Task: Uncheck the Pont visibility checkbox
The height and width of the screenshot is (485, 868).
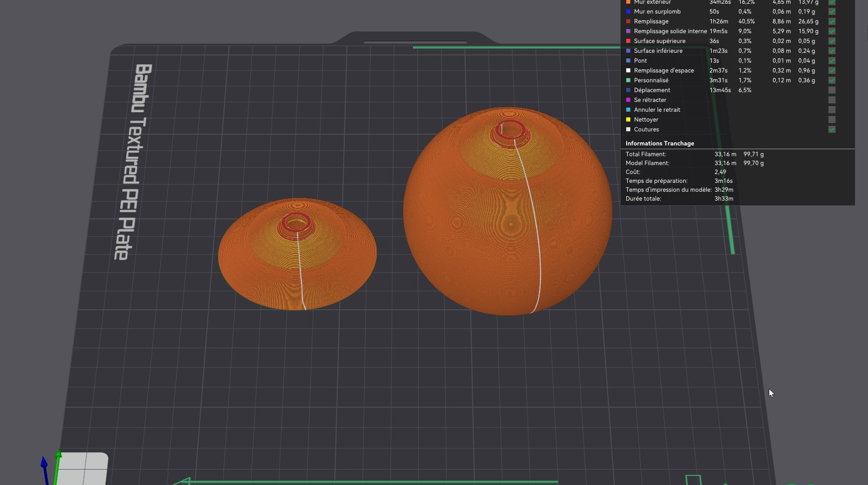Action: coord(832,61)
